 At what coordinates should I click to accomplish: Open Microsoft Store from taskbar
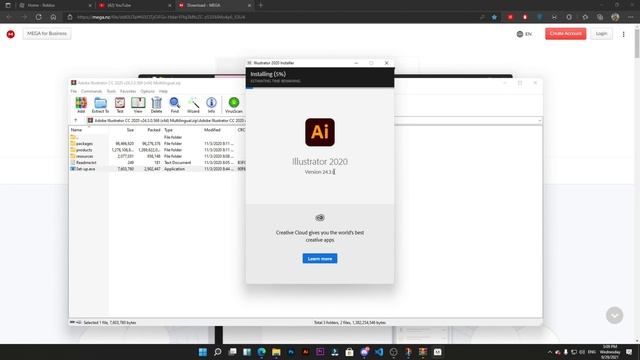(349, 352)
